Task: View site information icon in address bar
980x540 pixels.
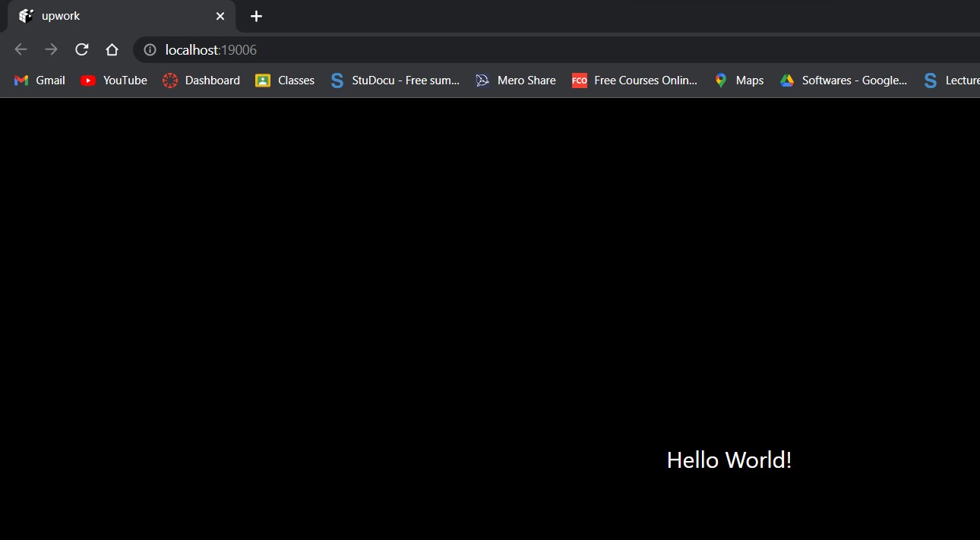Action: (150, 50)
